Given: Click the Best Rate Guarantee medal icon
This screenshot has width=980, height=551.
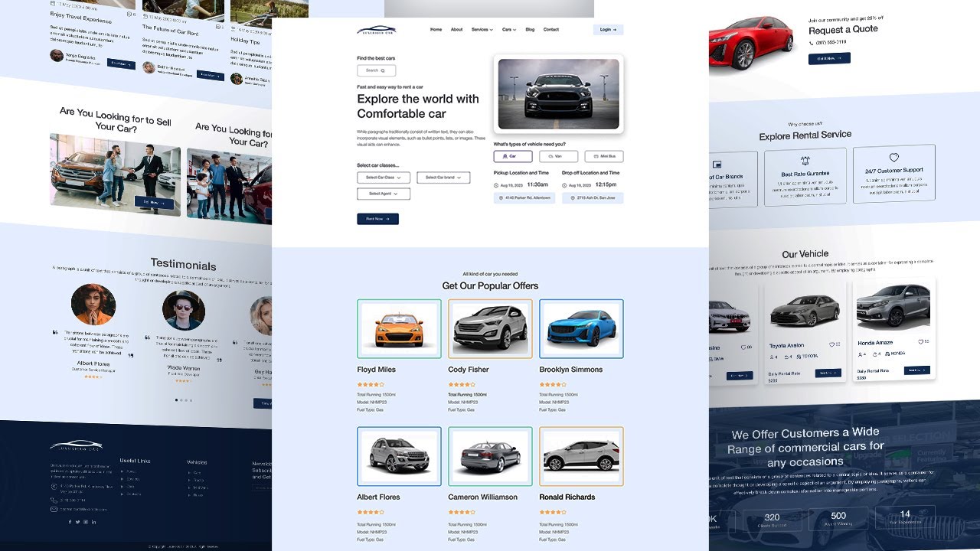Looking at the screenshot, I should 805,161.
